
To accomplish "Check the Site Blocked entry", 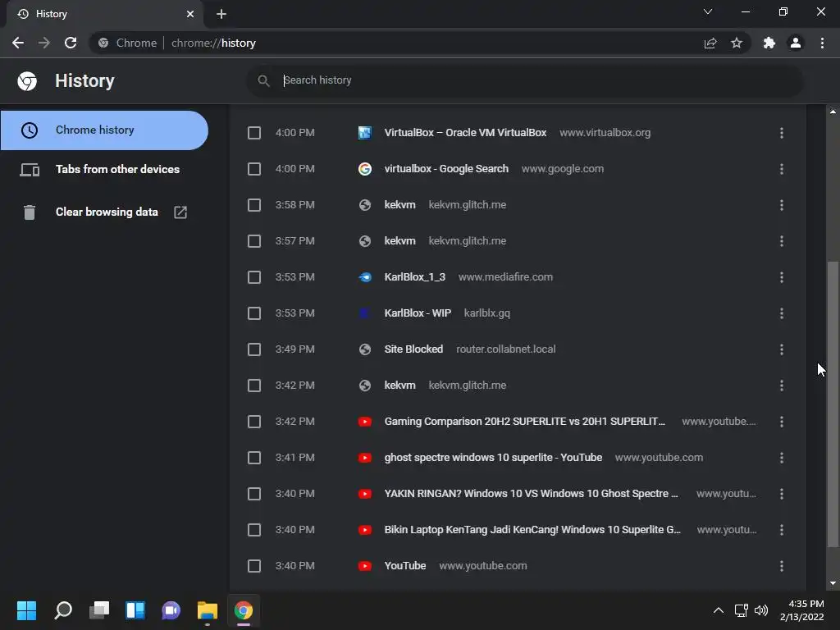I will tap(254, 349).
